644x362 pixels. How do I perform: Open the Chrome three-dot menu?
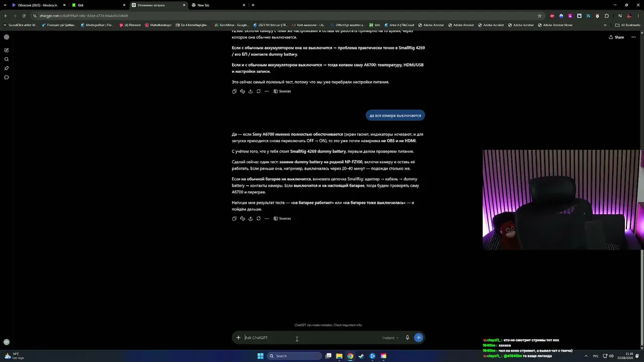coord(638,16)
